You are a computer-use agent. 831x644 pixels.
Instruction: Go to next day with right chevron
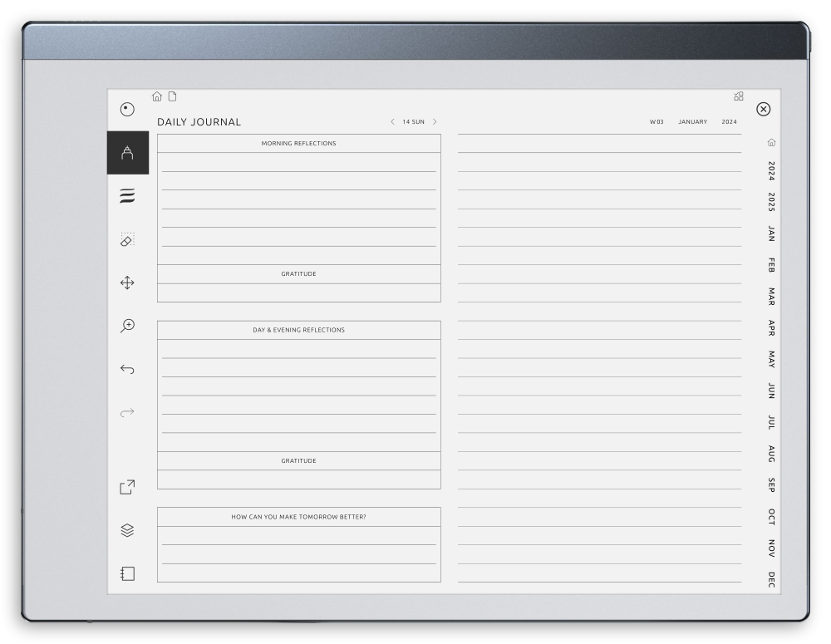[435, 122]
